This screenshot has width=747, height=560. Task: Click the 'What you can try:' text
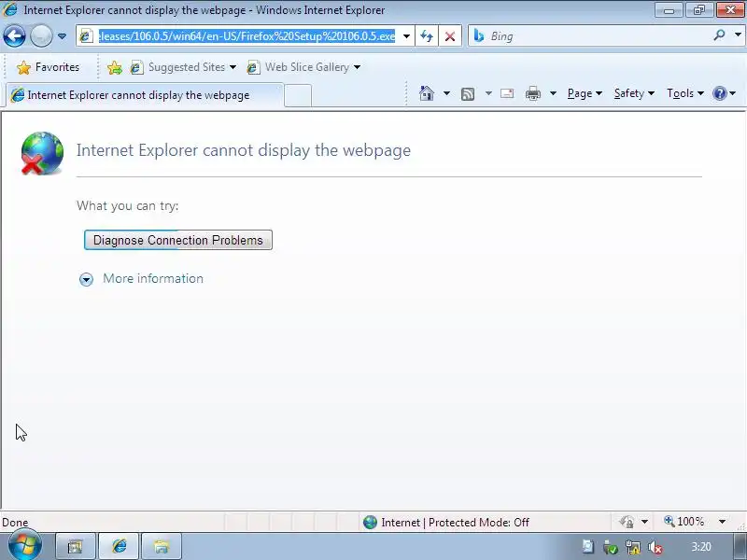tap(128, 205)
